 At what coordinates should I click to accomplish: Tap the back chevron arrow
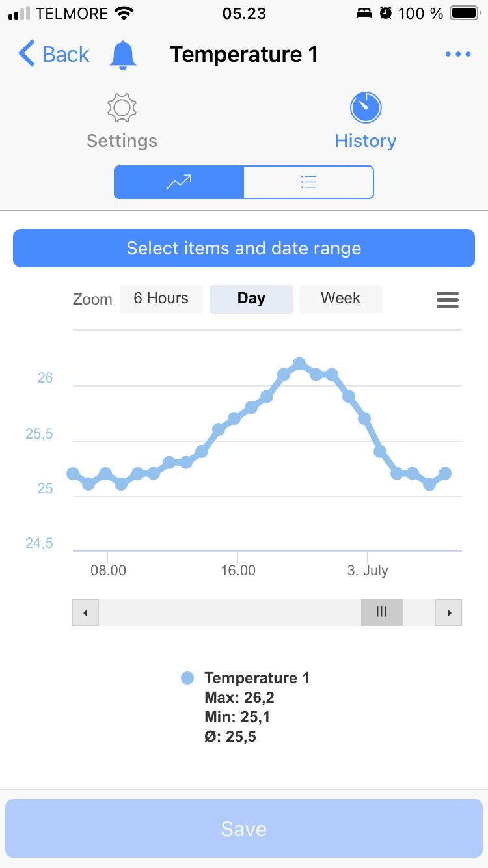click(x=27, y=54)
